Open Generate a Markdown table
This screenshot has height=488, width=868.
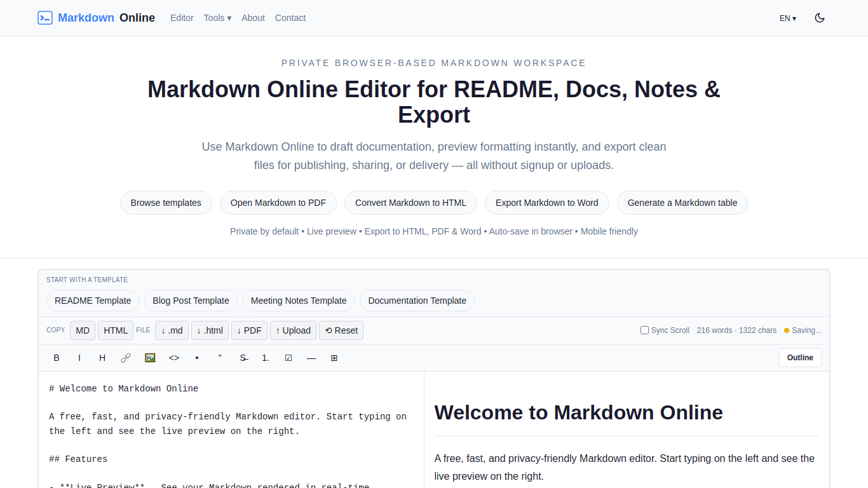point(682,203)
